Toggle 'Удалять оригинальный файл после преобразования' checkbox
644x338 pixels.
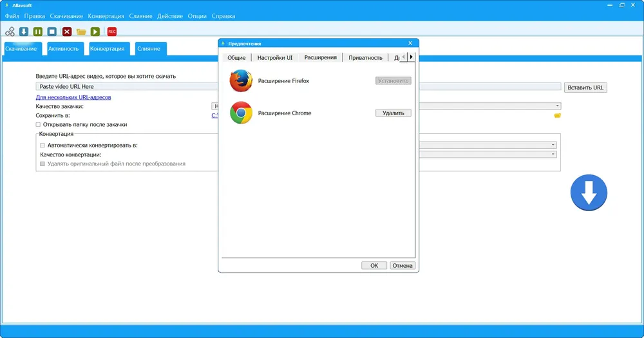[x=43, y=164]
